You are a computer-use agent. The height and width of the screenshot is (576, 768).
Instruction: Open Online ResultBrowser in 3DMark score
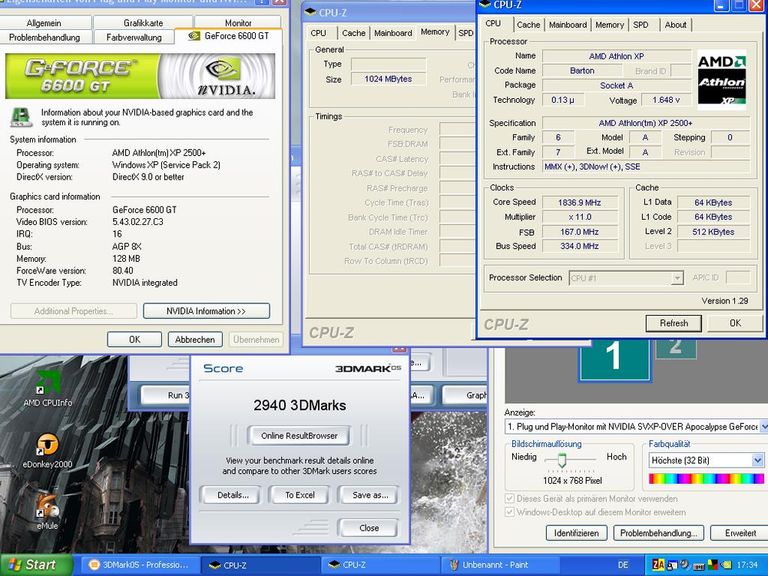[299, 435]
